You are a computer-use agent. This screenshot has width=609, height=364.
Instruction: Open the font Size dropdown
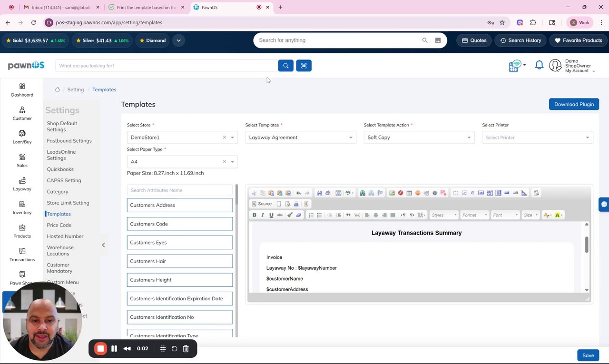pyautogui.click(x=530, y=215)
